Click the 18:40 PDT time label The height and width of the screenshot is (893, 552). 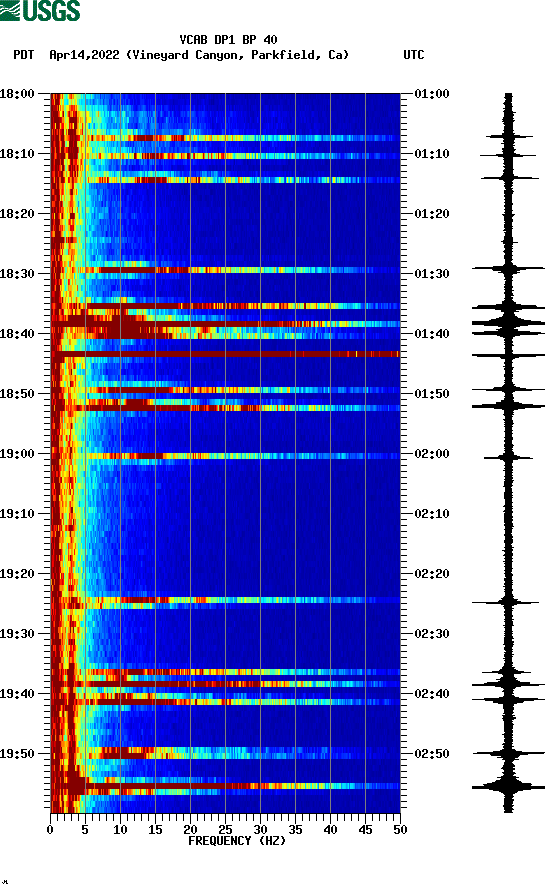17,334
